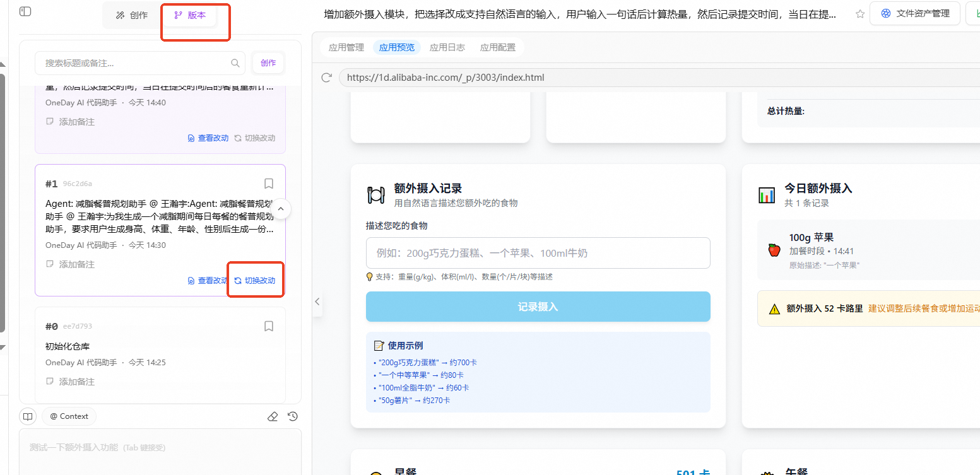Click 切换改动 on version #1 card

click(x=255, y=281)
